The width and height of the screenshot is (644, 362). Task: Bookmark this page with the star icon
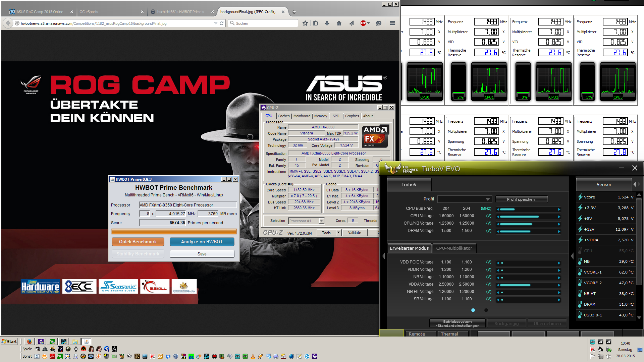305,23
